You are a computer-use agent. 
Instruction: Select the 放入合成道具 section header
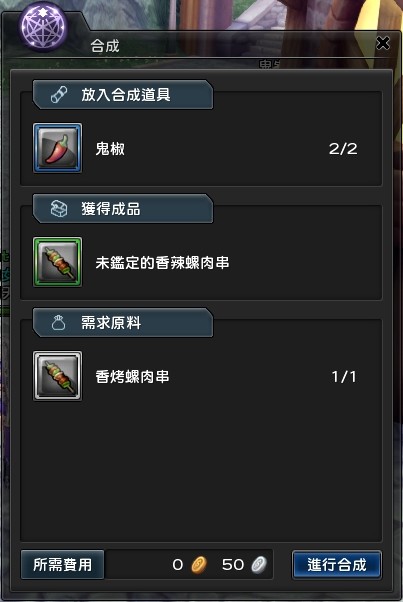tap(123, 95)
